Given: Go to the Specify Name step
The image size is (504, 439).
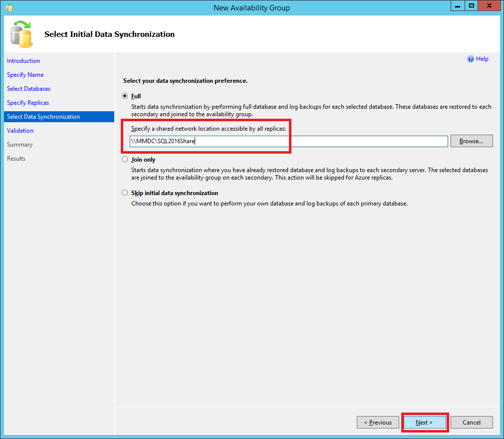Looking at the screenshot, I should point(25,75).
